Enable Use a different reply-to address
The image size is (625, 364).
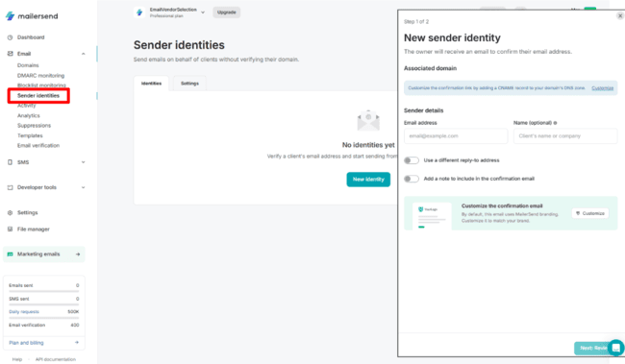[x=412, y=160]
